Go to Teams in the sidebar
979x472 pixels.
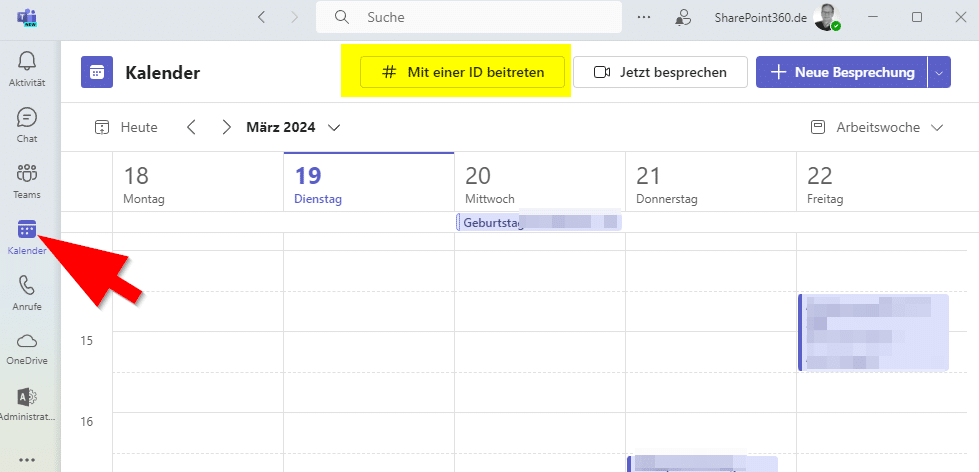click(x=28, y=180)
